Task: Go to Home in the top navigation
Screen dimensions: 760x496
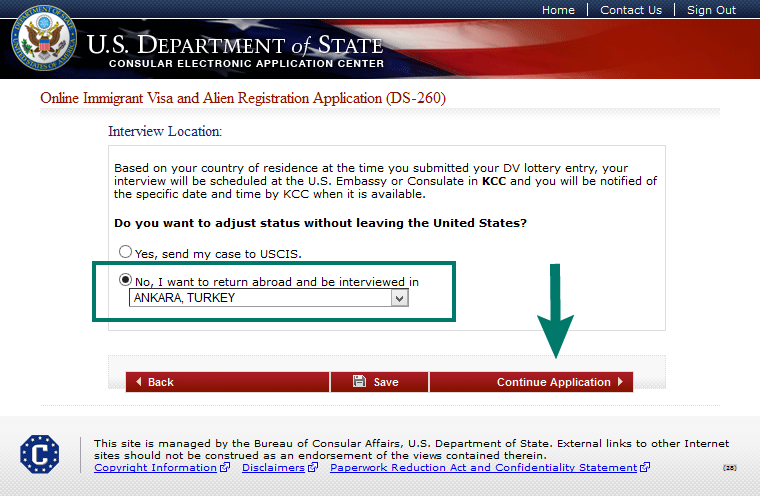Action: click(x=558, y=10)
